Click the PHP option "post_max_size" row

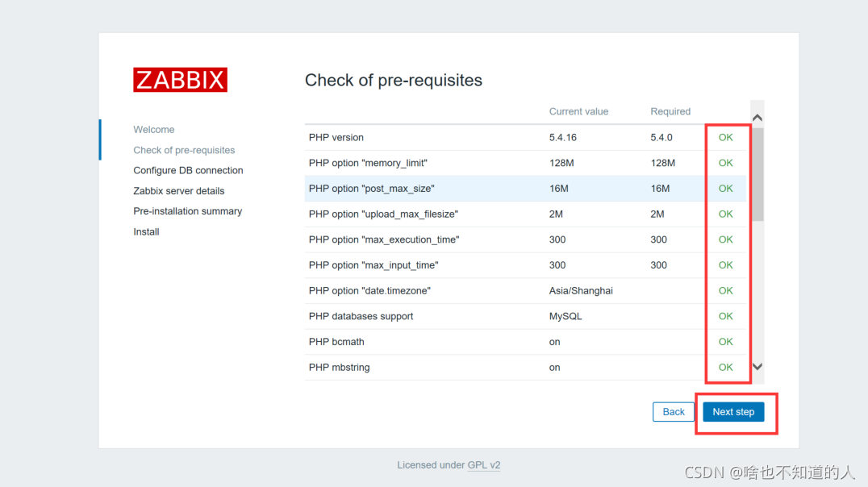pyautogui.click(x=525, y=189)
